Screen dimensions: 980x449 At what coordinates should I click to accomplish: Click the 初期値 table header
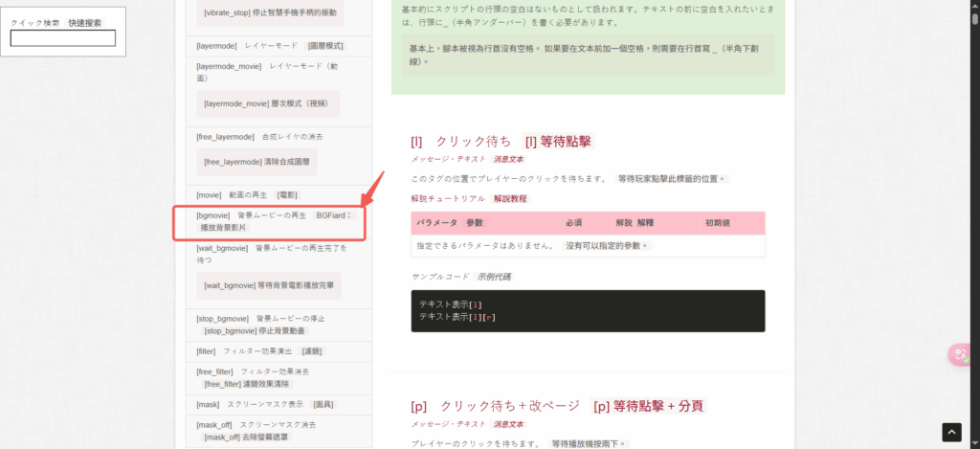tap(732, 223)
